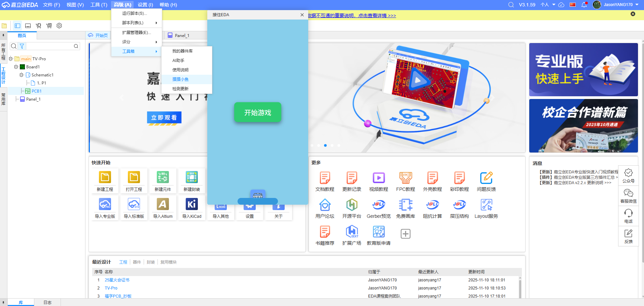
Task: Click the project panel search input field
Action: point(50,46)
